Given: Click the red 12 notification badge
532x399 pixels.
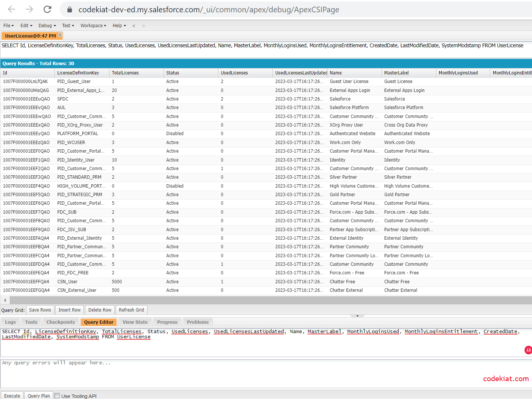Looking at the screenshot, I should [528, 350].
